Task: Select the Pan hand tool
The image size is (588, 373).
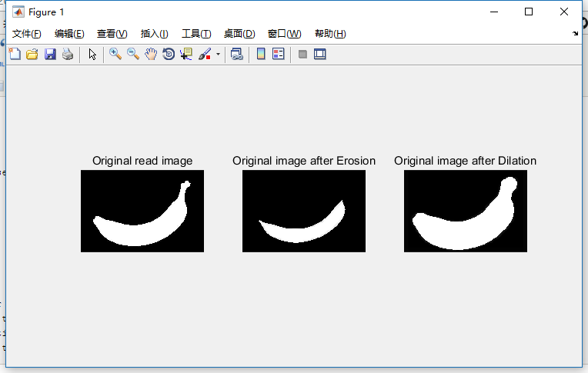Action: 151,54
